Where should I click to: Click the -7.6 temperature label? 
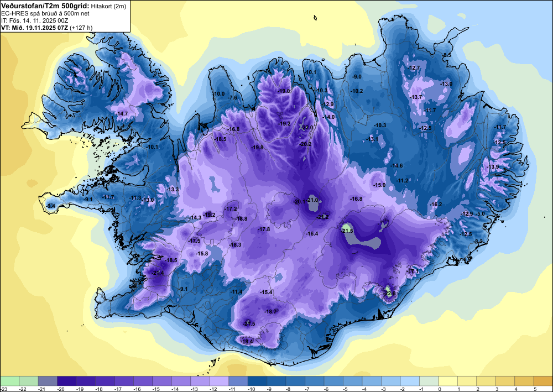pos(233,98)
